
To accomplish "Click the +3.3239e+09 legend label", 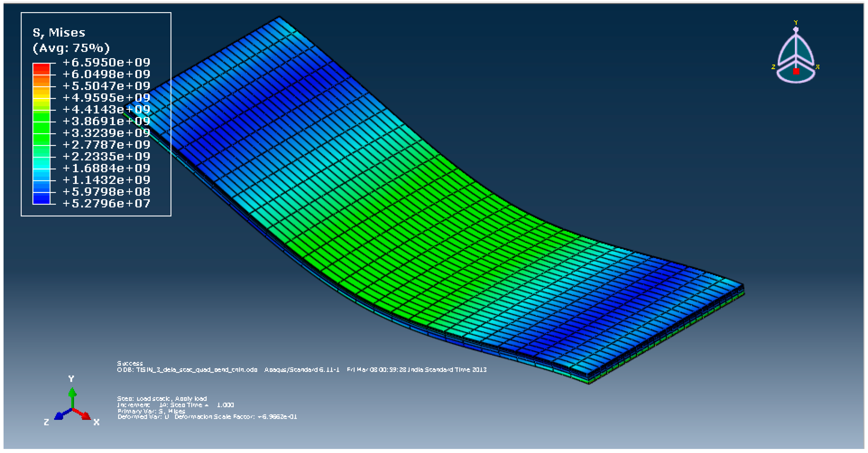I will point(106,133).
